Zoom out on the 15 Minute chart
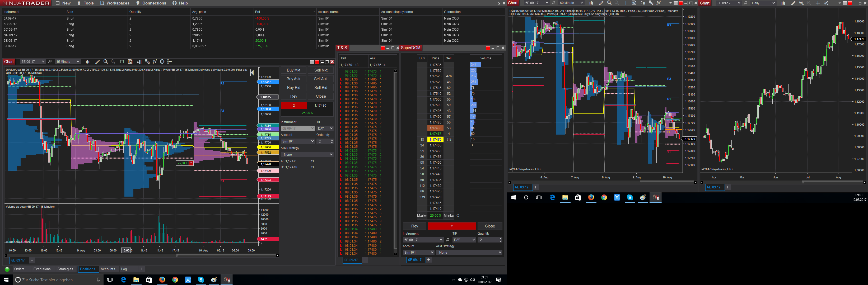The image size is (868, 285). (113, 61)
